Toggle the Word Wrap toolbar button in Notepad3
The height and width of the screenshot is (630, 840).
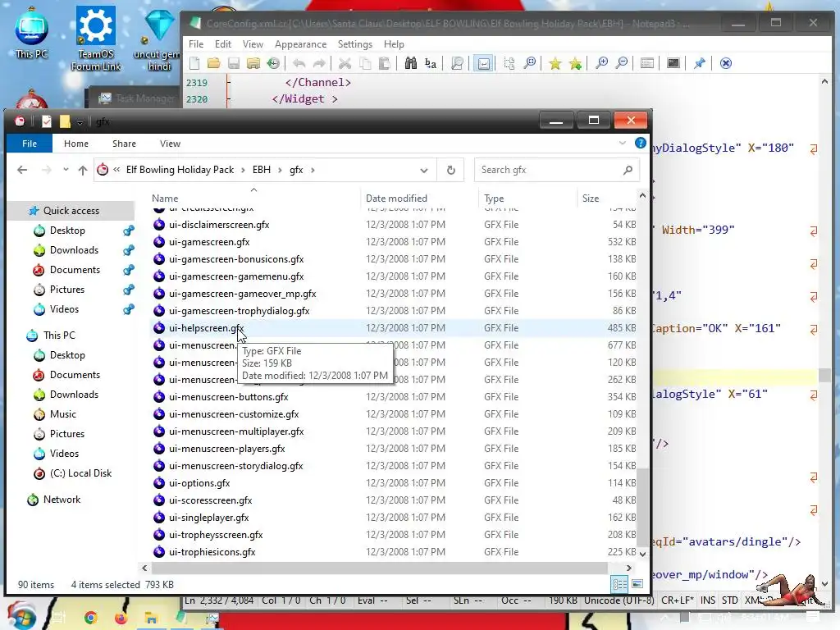(x=483, y=63)
